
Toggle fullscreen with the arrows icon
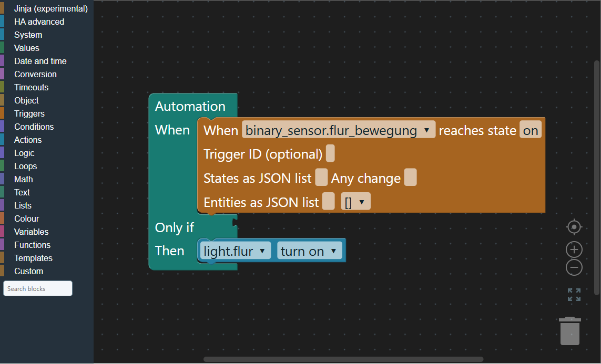click(574, 295)
